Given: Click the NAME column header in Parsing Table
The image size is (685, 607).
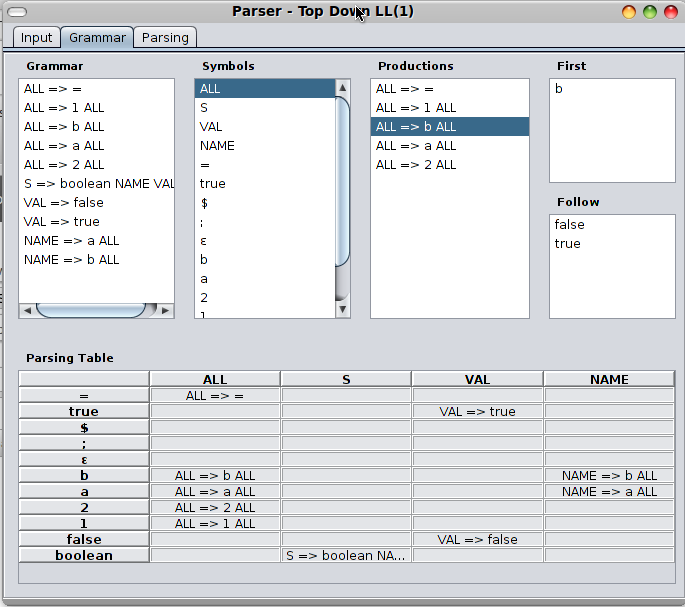Looking at the screenshot, I should click(x=609, y=379).
